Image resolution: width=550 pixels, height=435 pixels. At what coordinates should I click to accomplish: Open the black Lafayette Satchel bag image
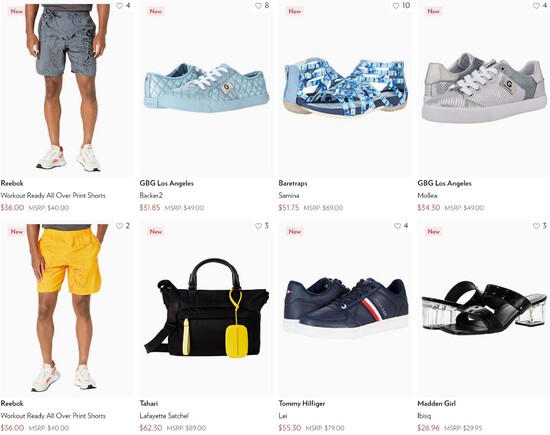point(206,309)
